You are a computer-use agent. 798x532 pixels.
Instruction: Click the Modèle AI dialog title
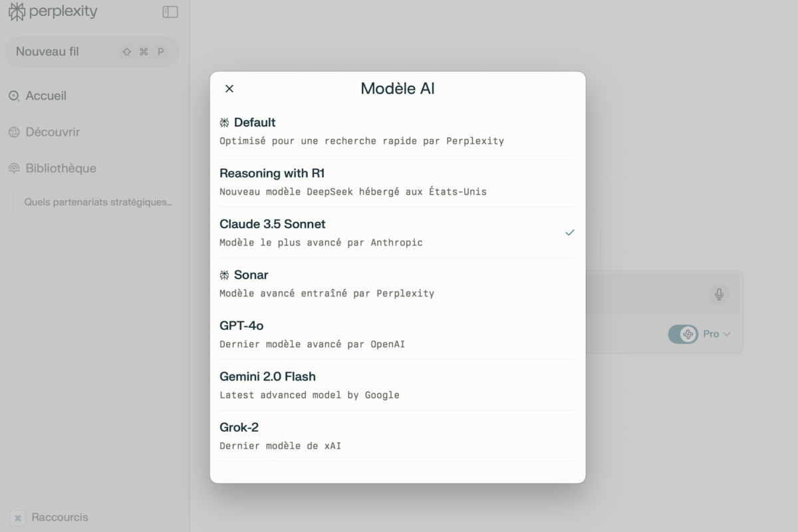[x=398, y=88]
